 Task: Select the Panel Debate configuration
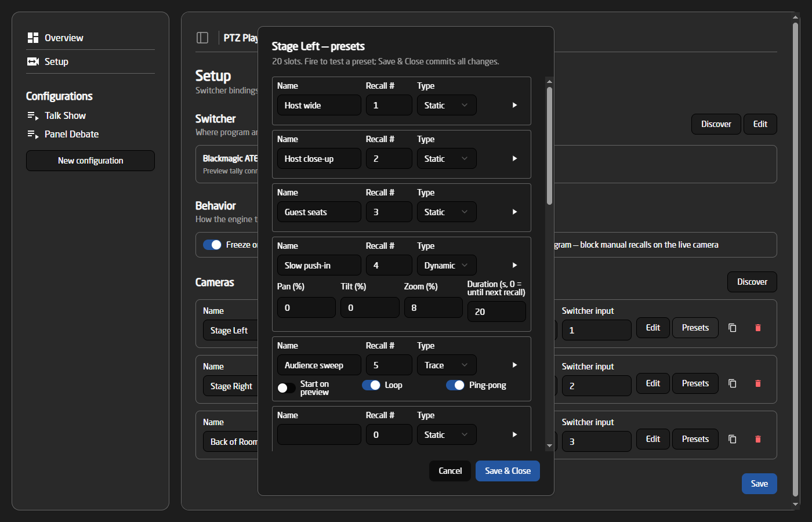point(90,135)
